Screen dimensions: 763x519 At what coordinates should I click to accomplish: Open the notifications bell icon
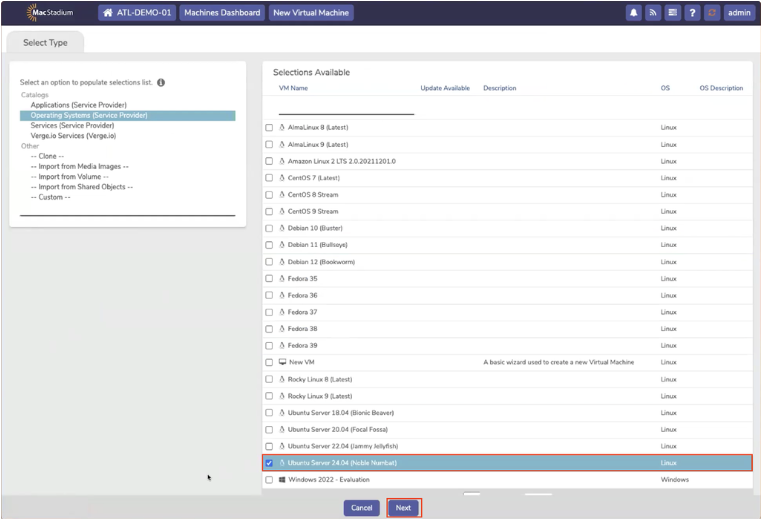click(634, 13)
